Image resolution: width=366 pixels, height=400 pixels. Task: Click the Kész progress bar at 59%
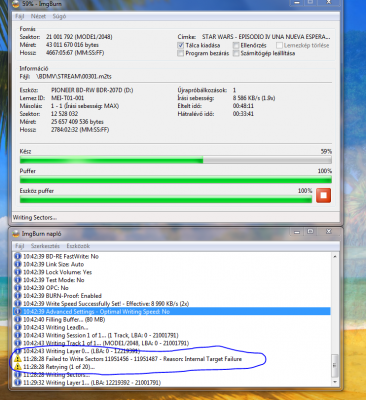[x=176, y=160]
